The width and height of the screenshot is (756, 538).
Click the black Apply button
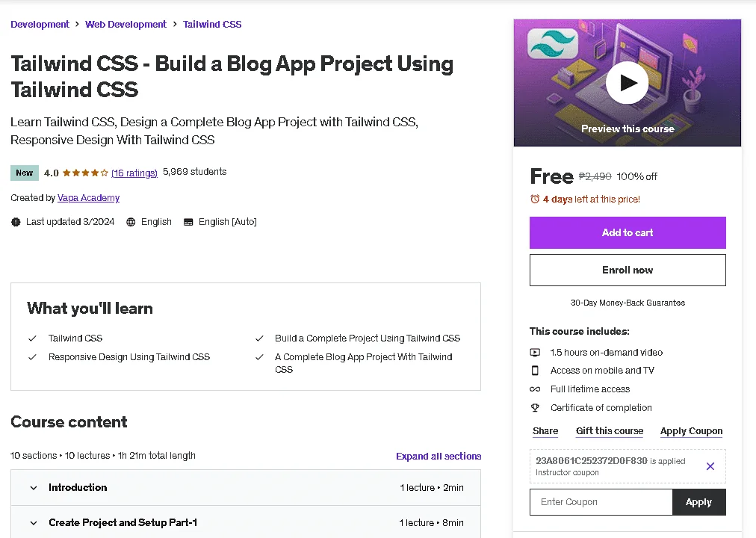click(698, 502)
